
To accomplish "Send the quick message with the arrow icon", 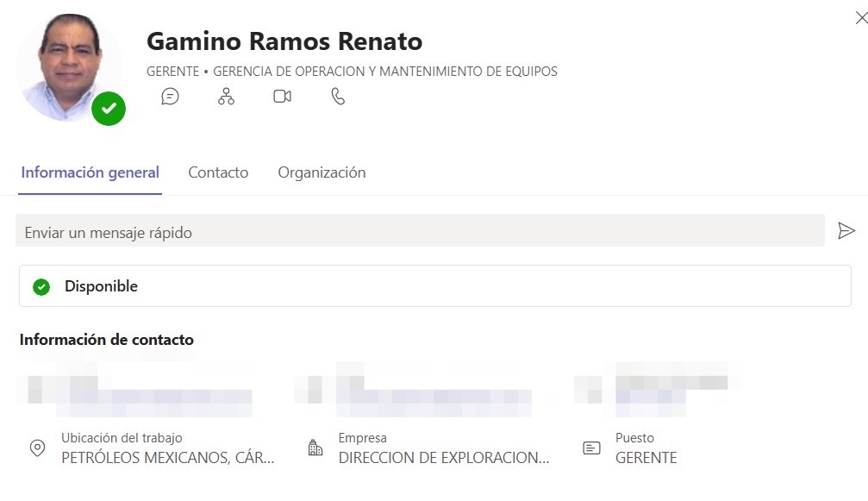I will tap(846, 231).
